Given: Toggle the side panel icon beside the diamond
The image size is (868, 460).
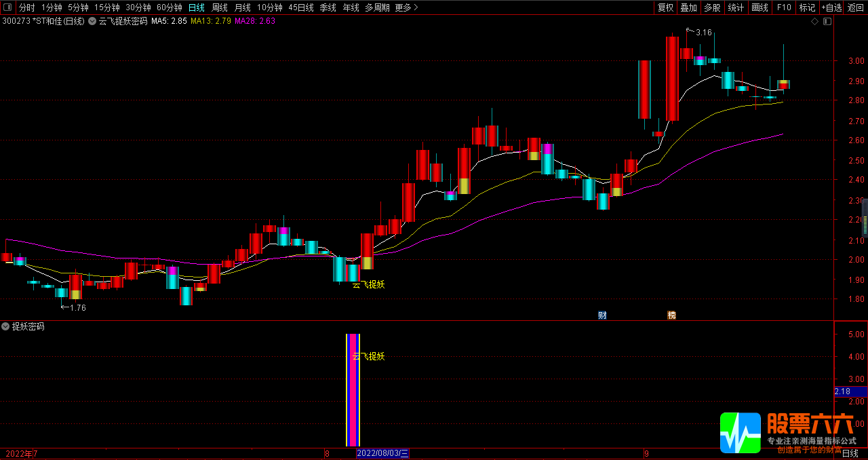Looking at the screenshot, I should 827,21.
